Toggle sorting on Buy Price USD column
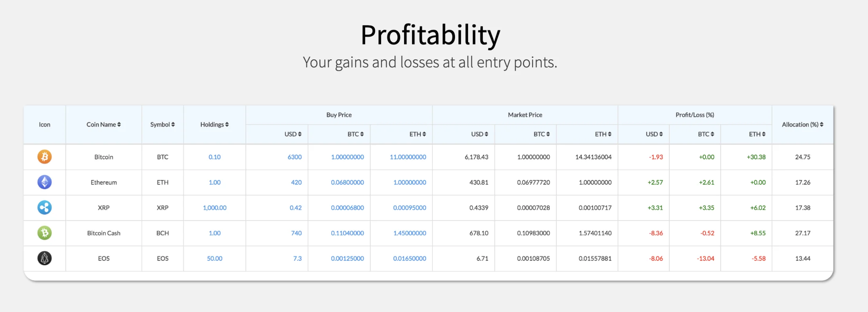Screen dimensions: 868x312 pyautogui.click(x=301, y=134)
